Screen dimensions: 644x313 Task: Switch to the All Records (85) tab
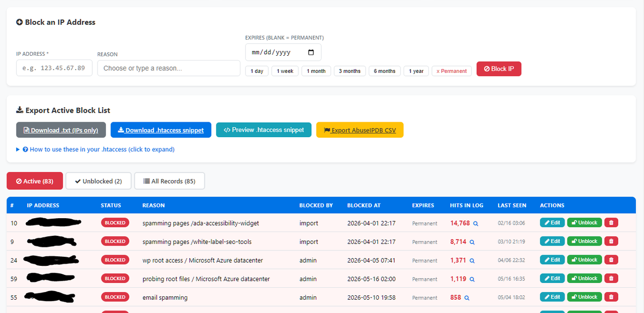tap(170, 181)
